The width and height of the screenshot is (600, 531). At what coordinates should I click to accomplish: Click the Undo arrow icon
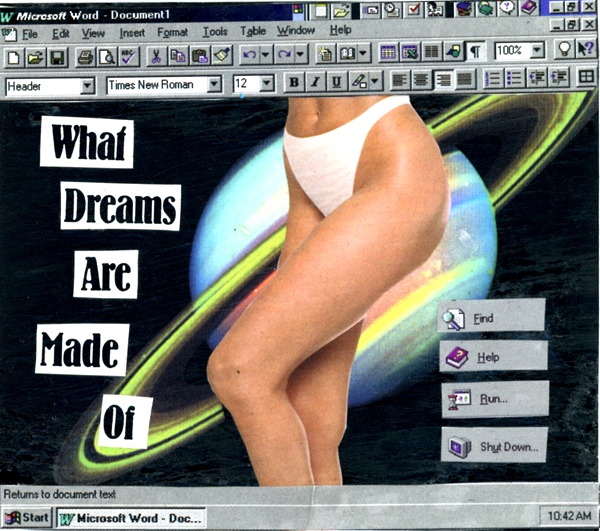(249, 56)
